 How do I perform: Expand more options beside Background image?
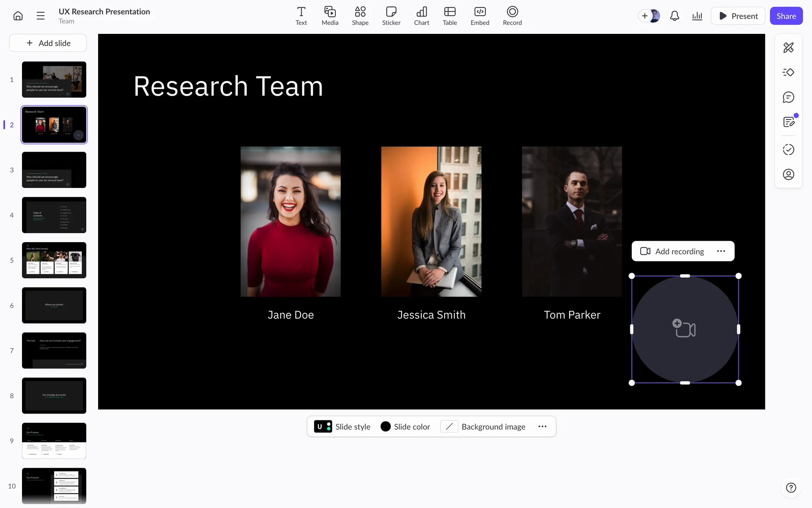click(x=542, y=427)
